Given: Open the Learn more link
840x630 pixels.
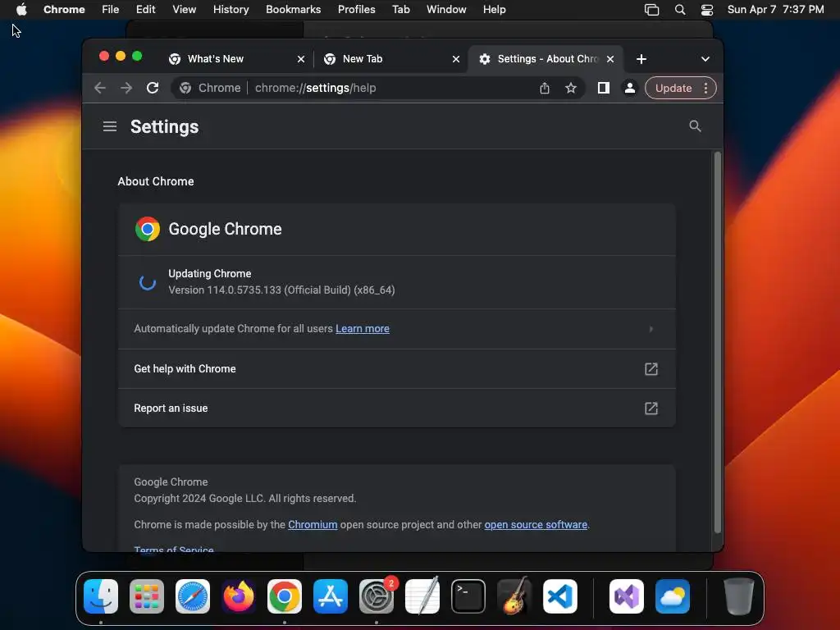Looking at the screenshot, I should pos(363,329).
